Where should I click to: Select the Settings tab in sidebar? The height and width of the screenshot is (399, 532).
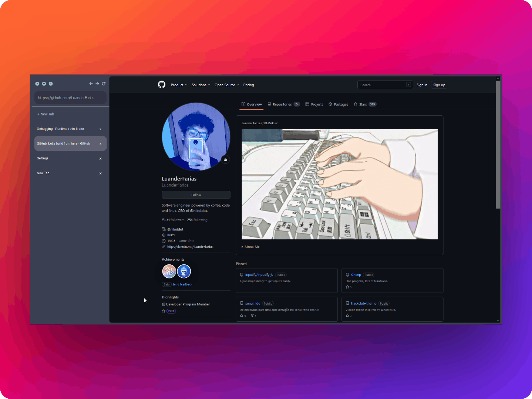coord(70,158)
